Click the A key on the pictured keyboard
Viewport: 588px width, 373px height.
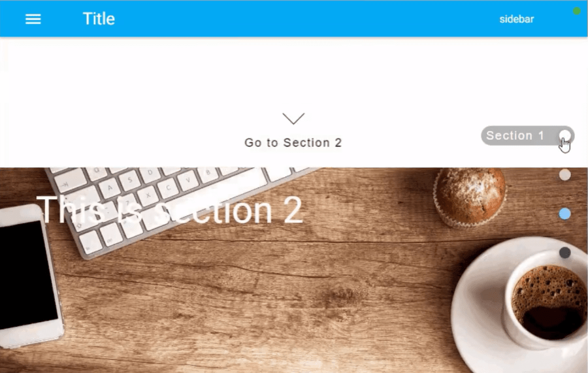(x=110, y=187)
